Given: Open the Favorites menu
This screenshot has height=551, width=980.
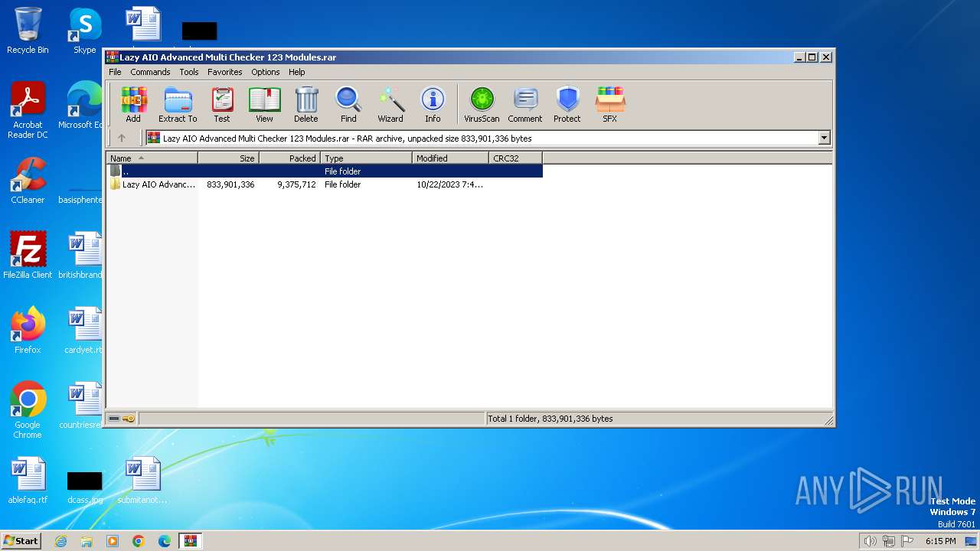Looking at the screenshot, I should (x=225, y=72).
